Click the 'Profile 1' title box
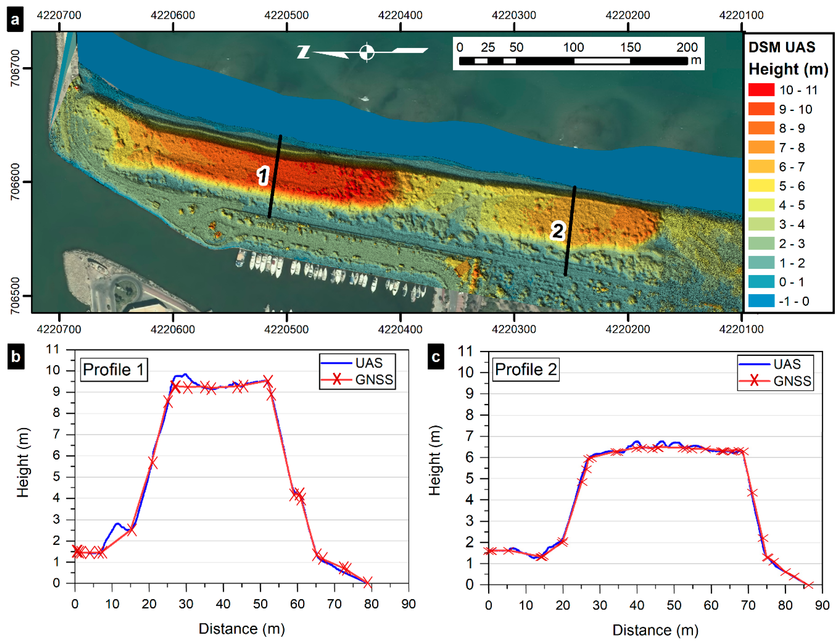840x642 pixels. tap(113, 369)
